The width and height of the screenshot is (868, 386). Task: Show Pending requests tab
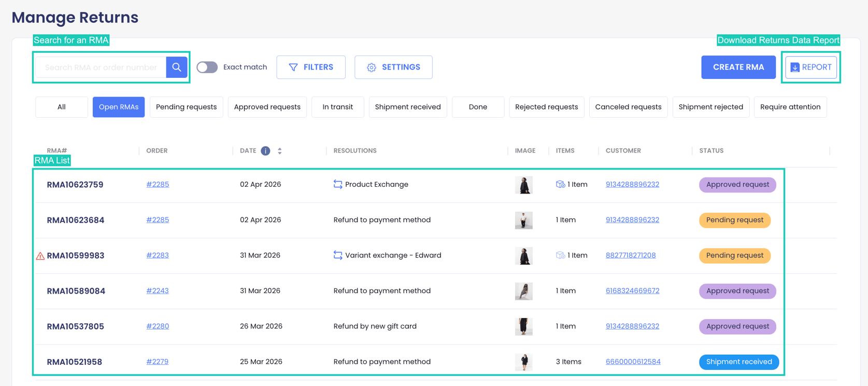[x=187, y=107]
